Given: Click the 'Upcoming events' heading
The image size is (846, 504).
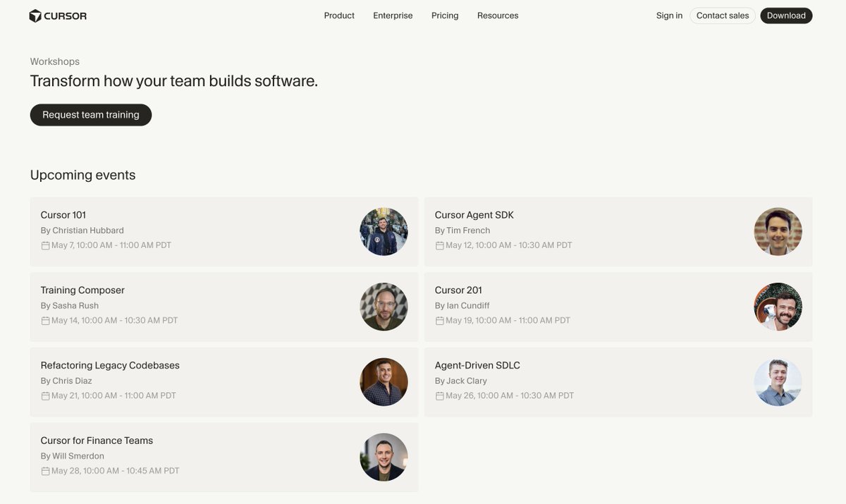Looking at the screenshot, I should [x=82, y=175].
